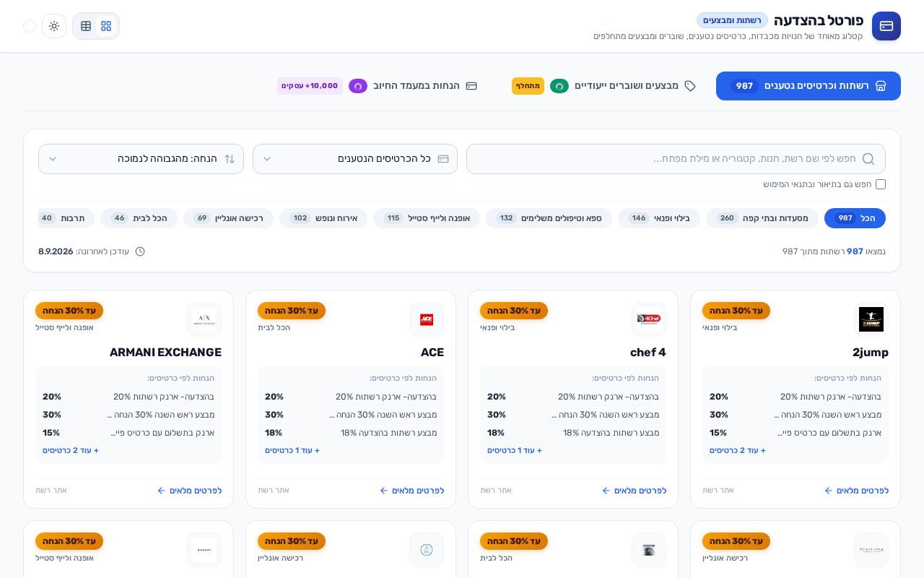Open the discount sort order dropdown
The image size is (924, 578).
(x=141, y=159)
